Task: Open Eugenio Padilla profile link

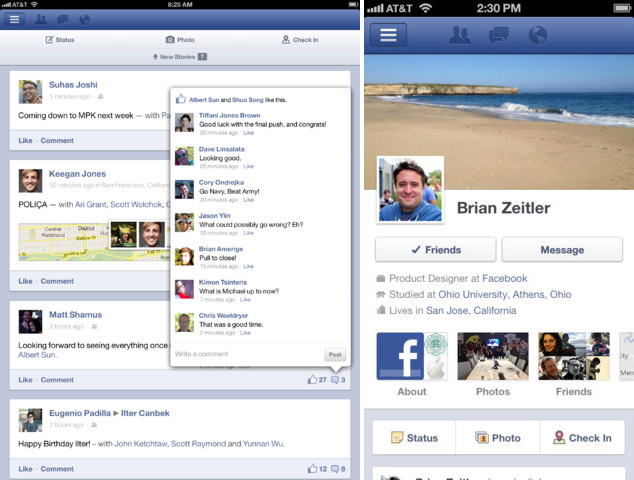Action: 80,413
